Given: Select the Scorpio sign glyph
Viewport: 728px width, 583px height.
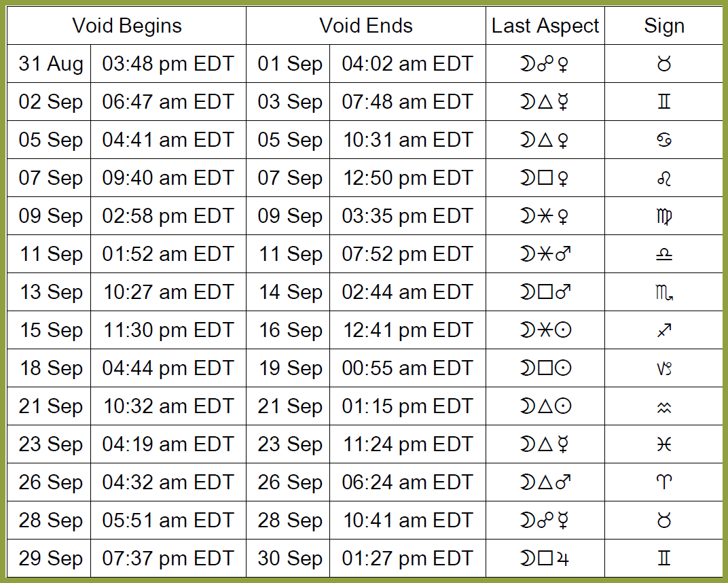Looking at the screenshot, I should (x=664, y=293).
